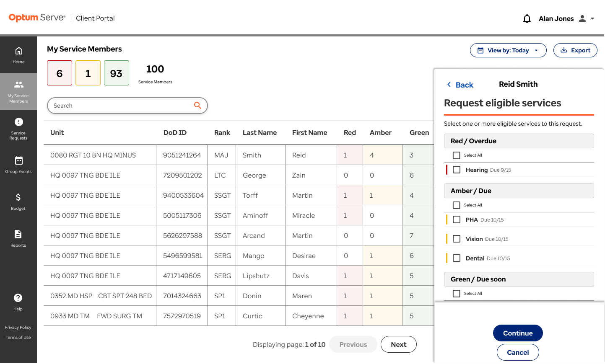Sort by the Last Name column header
Image resolution: width=605 pixels, height=364 pixels.
coord(260,133)
